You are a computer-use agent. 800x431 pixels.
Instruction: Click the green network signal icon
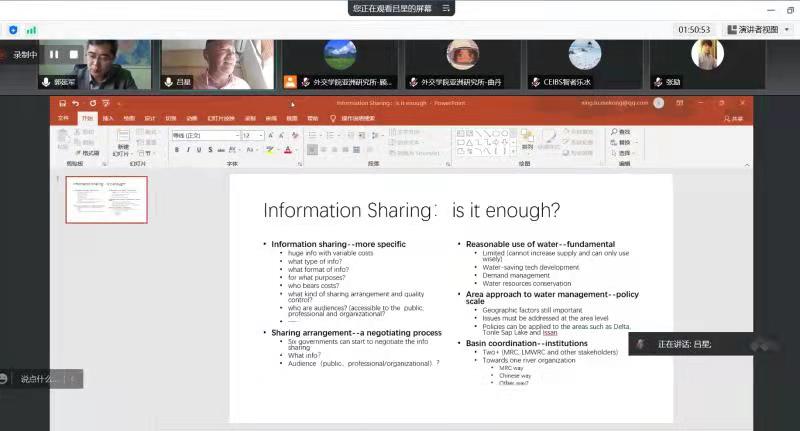pyautogui.click(x=31, y=30)
